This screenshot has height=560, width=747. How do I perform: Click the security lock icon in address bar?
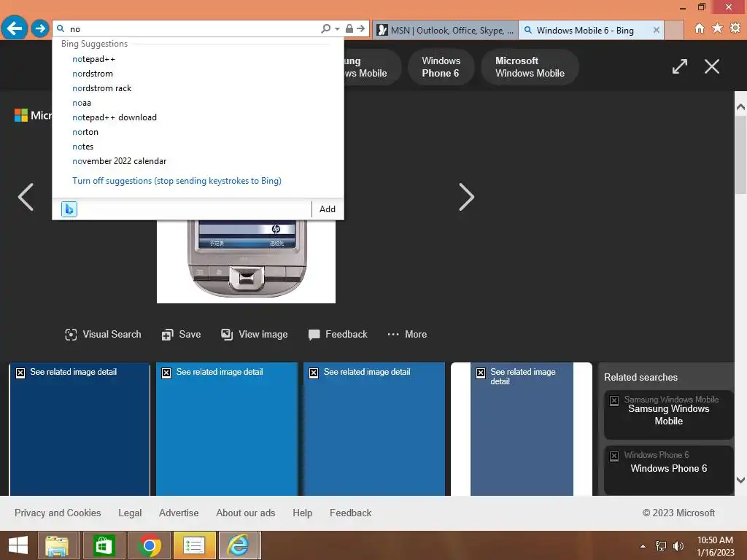coord(349,28)
